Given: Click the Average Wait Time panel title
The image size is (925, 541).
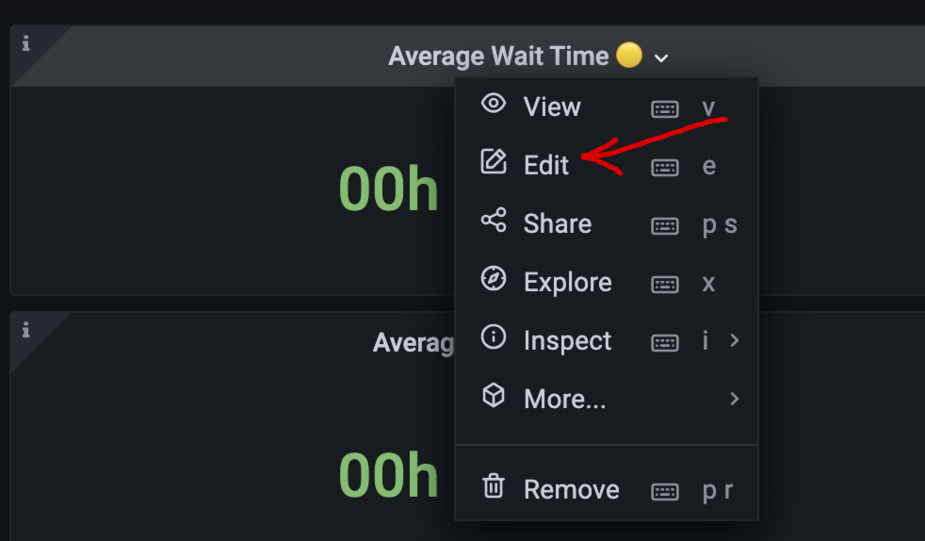Looking at the screenshot, I should (498, 56).
